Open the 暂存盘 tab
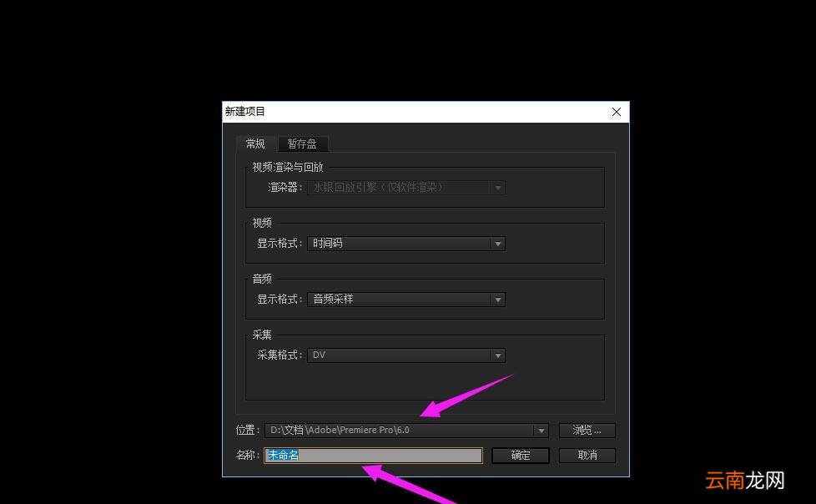Image resolution: width=816 pixels, height=504 pixels. click(302, 144)
